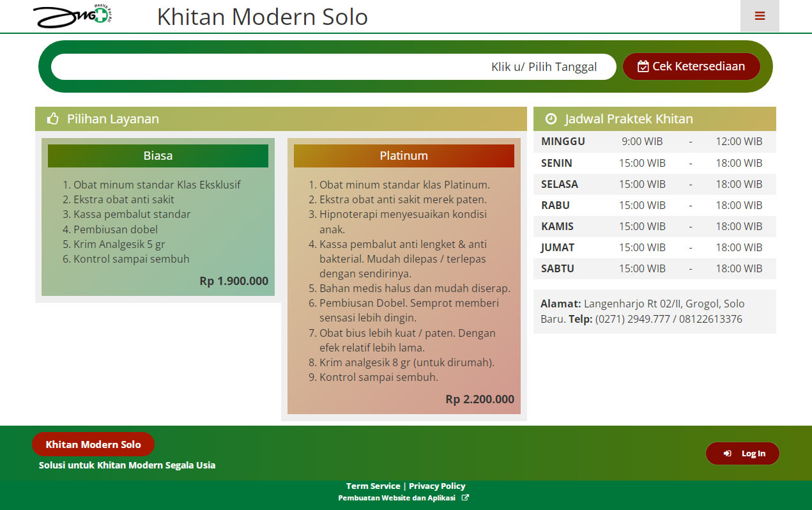The height and width of the screenshot is (510, 812).
Task: Click the Jadwal Praktek Khitan heading
Action: tap(629, 119)
